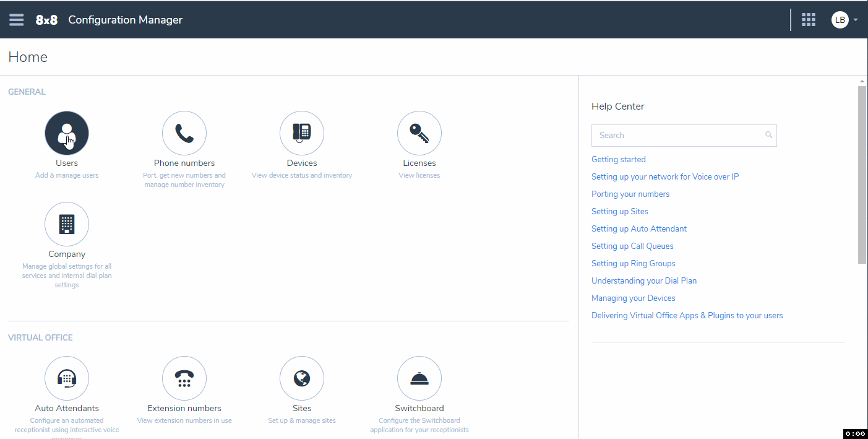Viewport: 868px width, 439px height.
Task: Expand the user account dropdown arrow
Action: 856,20
